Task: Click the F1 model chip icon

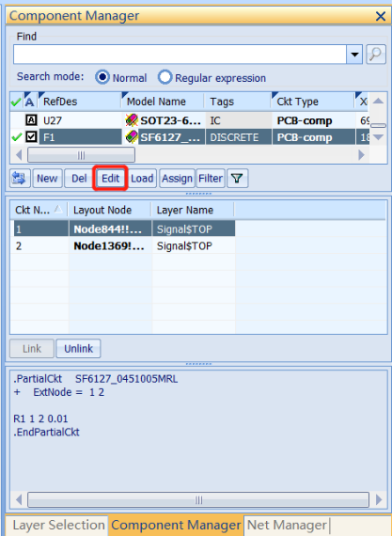Action: [x=132, y=137]
